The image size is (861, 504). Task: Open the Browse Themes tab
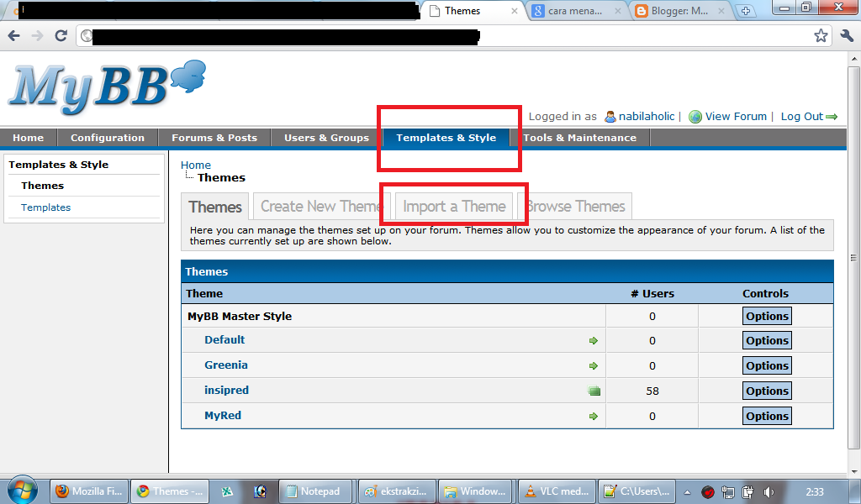pyautogui.click(x=575, y=206)
